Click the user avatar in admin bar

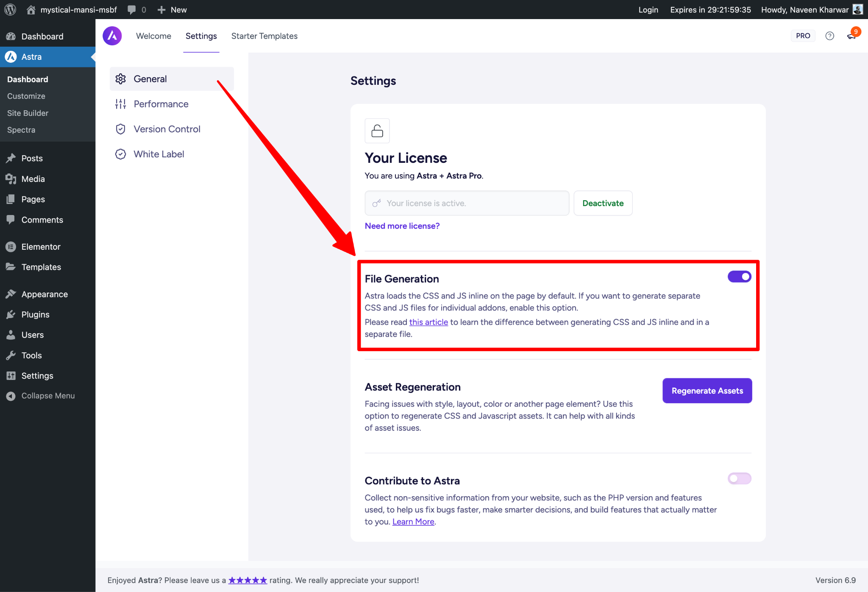coord(857,9)
